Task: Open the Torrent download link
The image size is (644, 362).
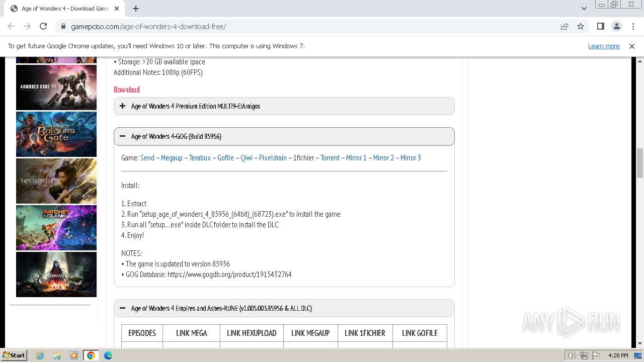Action: 330,158
